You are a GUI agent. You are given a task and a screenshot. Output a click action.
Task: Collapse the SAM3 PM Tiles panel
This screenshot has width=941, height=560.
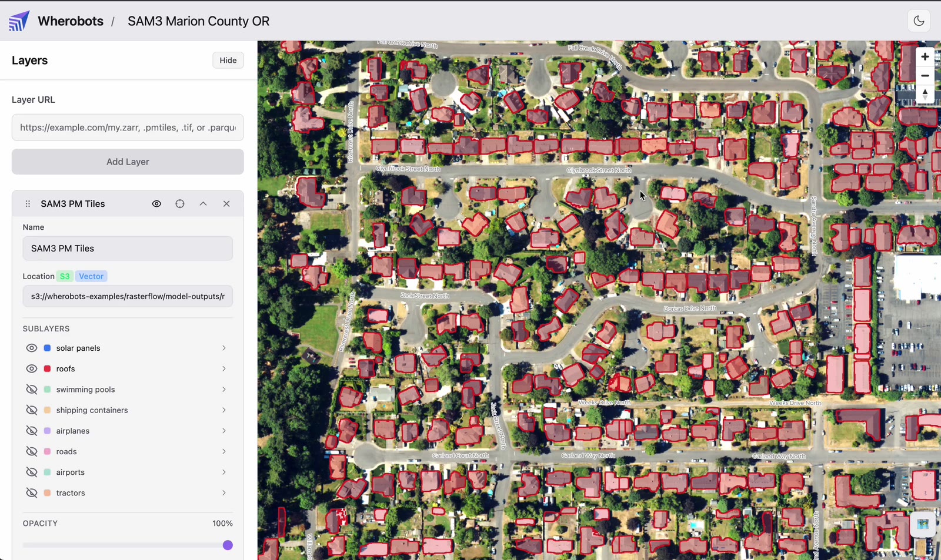(203, 204)
